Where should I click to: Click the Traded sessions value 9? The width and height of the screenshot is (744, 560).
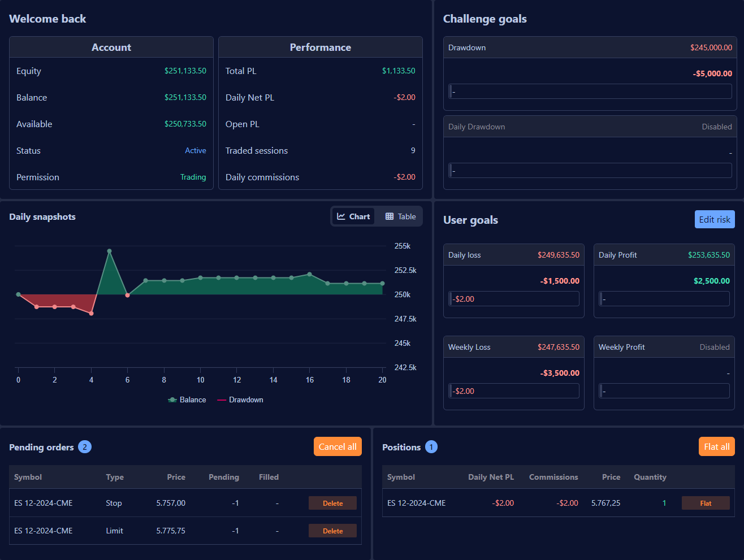click(x=413, y=150)
